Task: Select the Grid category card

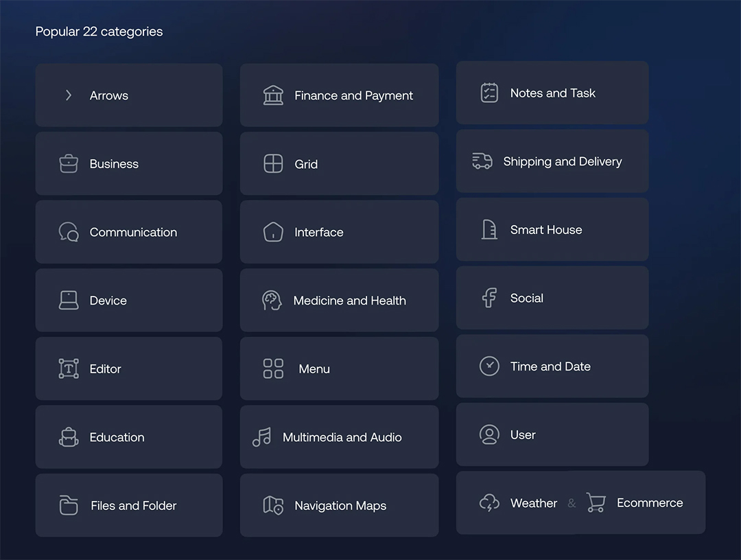Action: (x=339, y=164)
